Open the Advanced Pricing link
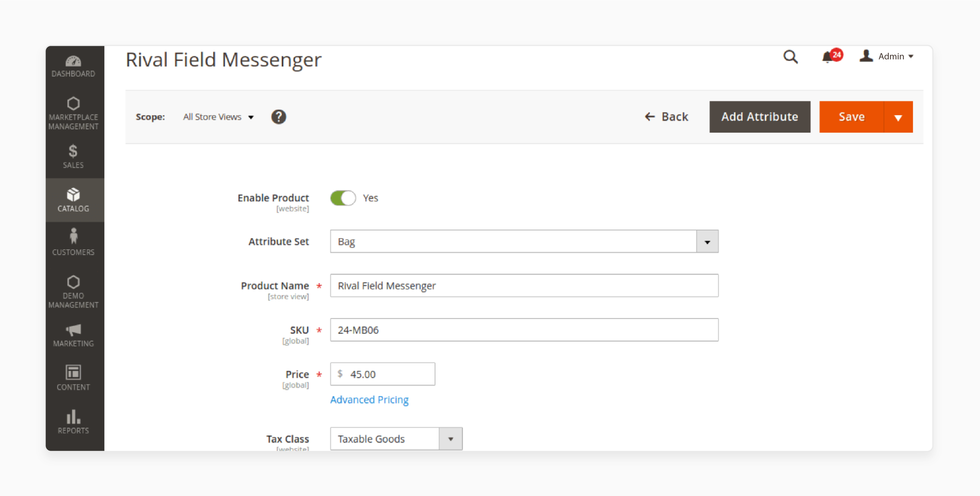This screenshot has height=496, width=980. [x=369, y=399]
